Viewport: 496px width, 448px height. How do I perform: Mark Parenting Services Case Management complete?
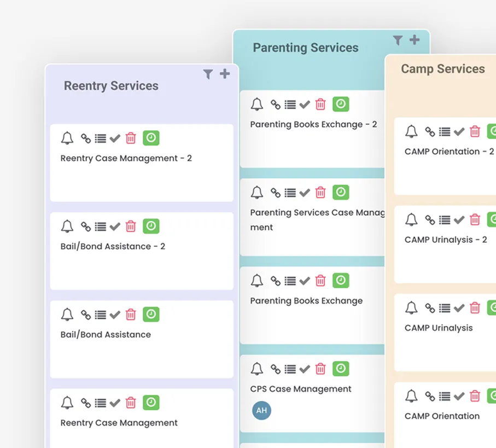[305, 192]
